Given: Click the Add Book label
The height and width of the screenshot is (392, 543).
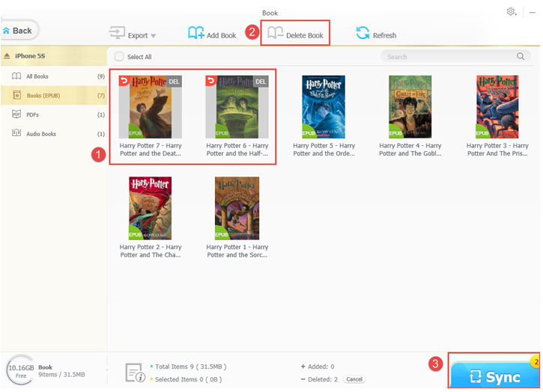Looking at the screenshot, I should point(221,35).
